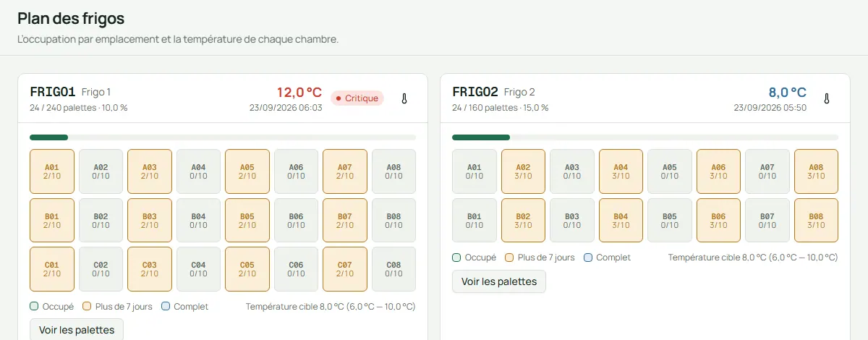868x340 pixels.
Task: Click Complet legend swatch in FRIGO1
Action: point(166,307)
